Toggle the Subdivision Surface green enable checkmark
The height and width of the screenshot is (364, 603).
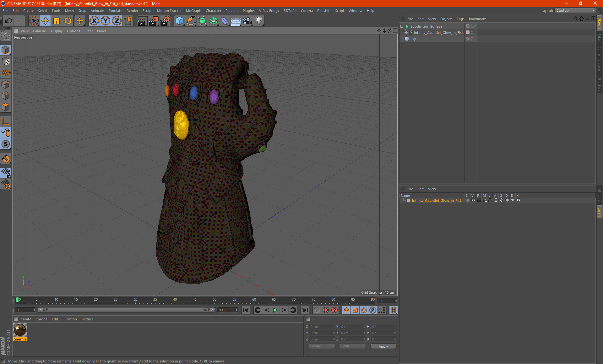pyautogui.click(x=475, y=26)
